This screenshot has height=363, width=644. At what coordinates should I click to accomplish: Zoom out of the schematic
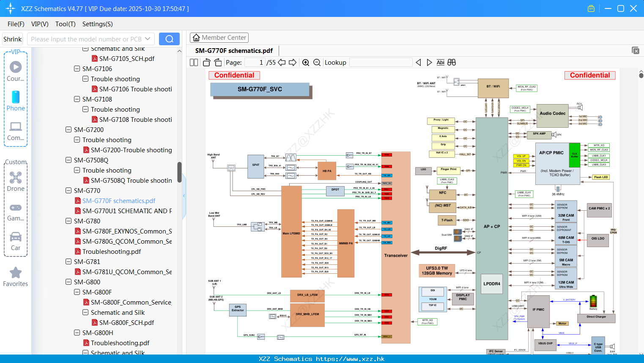point(317,63)
